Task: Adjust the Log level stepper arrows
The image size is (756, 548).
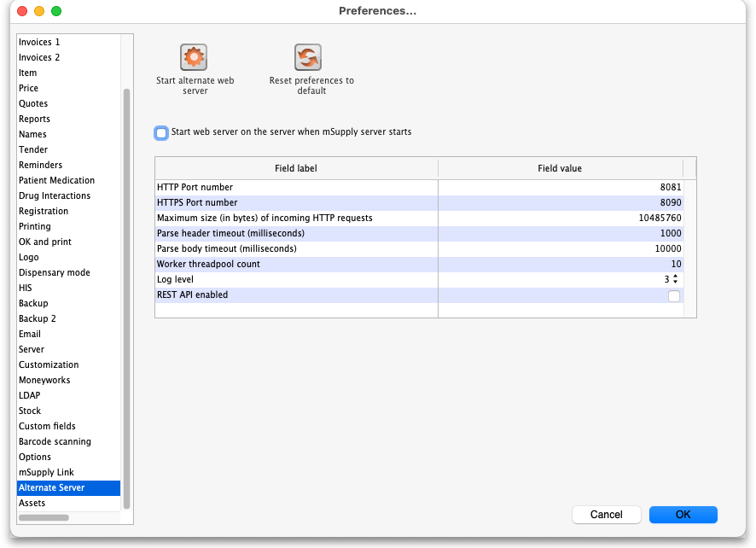Action: 676,280
